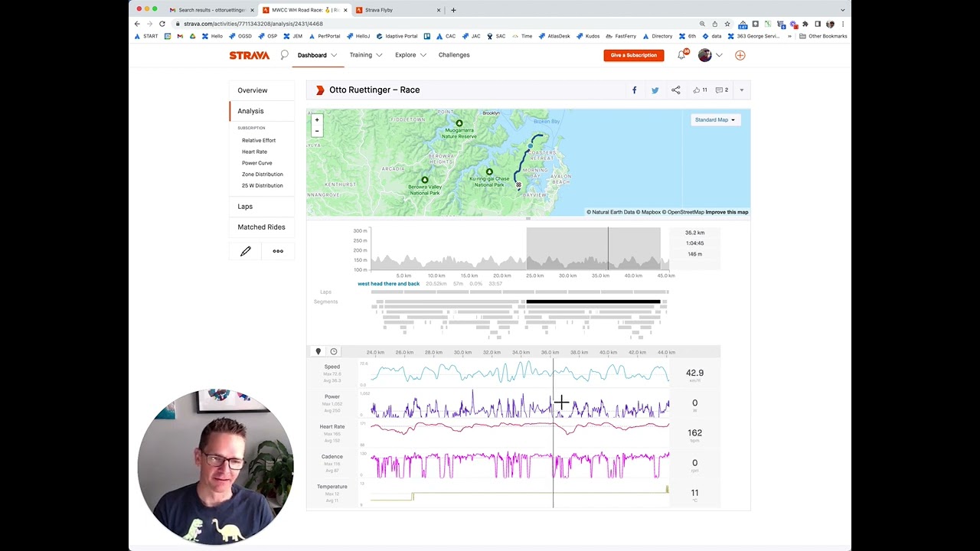Viewport: 980px width, 551px height.
Task: Open the Laps section
Action: click(x=245, y=207)
